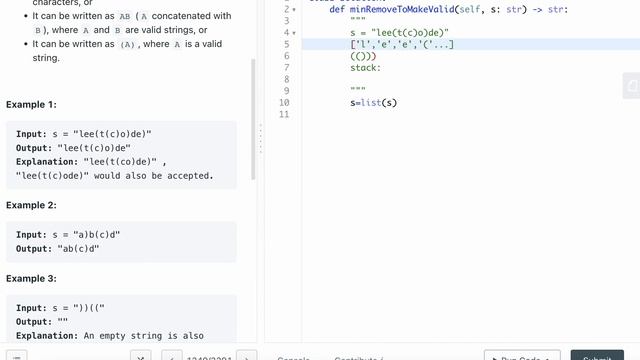Click the s = "lee(t(c)o)de)" comment in editor

pos(399,33)
